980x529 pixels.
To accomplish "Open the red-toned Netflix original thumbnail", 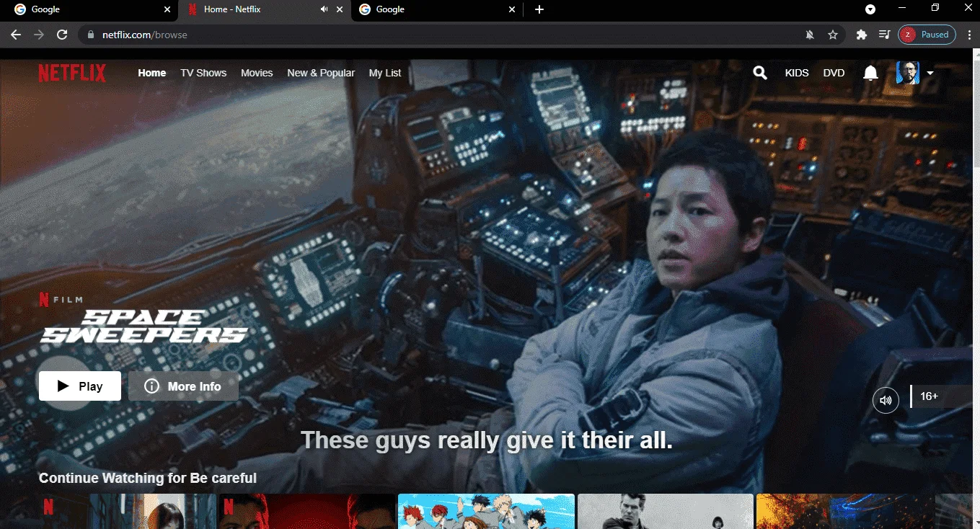I will coord(306,511).
